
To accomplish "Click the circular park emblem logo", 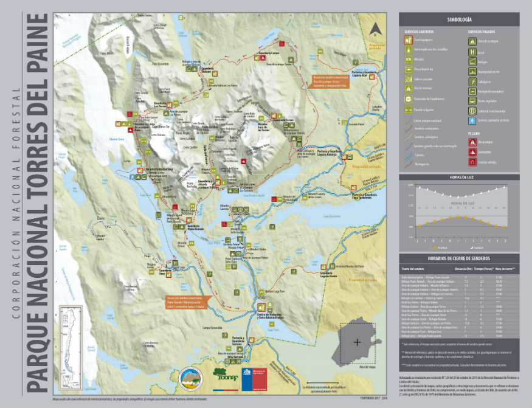I will (191, 379).
